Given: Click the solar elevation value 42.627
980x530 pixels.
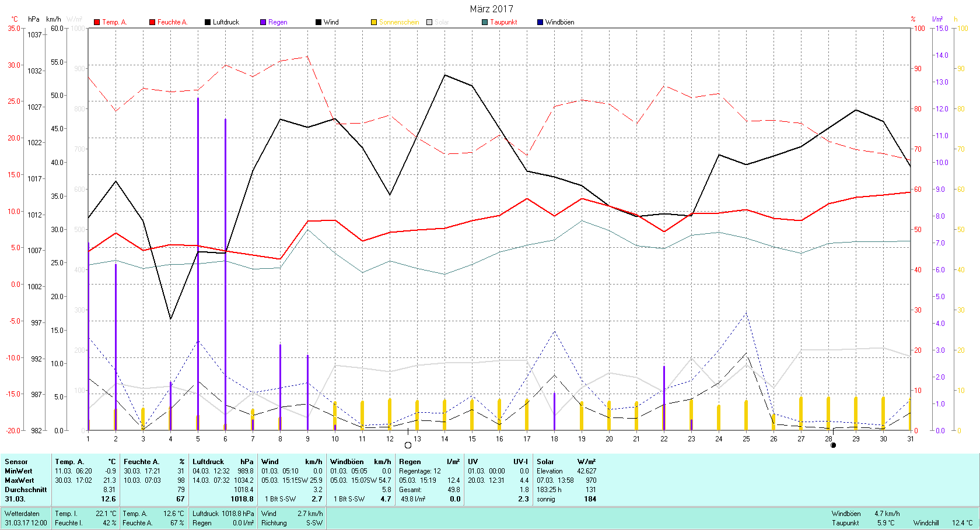Looking at the screenshot, I should [x=587, y=471].
